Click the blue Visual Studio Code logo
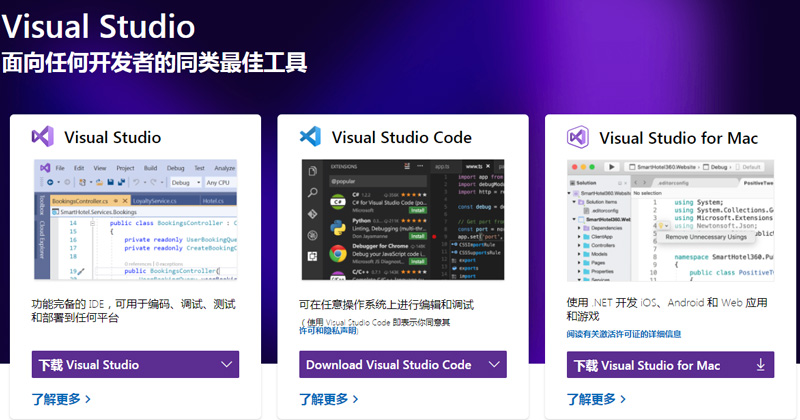The height and width of the screenshot is (420, 800). pyautogui.click(x=311, y=137)
